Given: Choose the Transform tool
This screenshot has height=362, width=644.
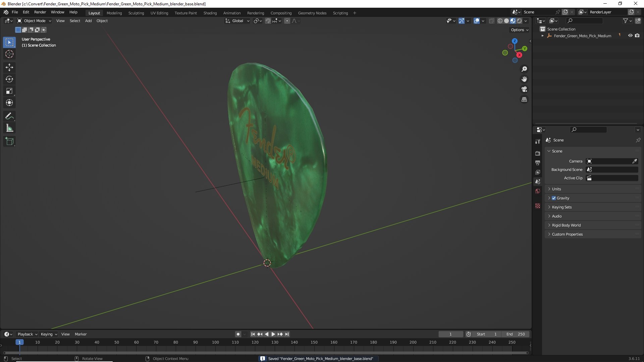Looking at the screenshot, I should coord(9,103).
